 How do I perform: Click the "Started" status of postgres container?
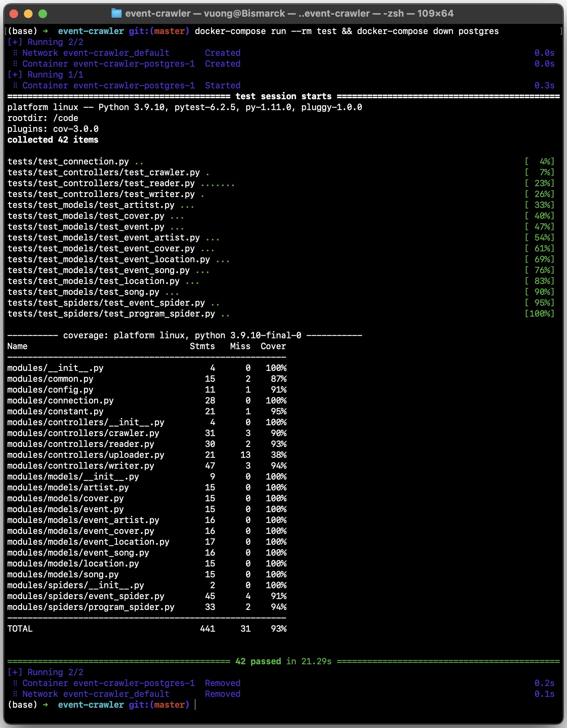pos(223,85)
